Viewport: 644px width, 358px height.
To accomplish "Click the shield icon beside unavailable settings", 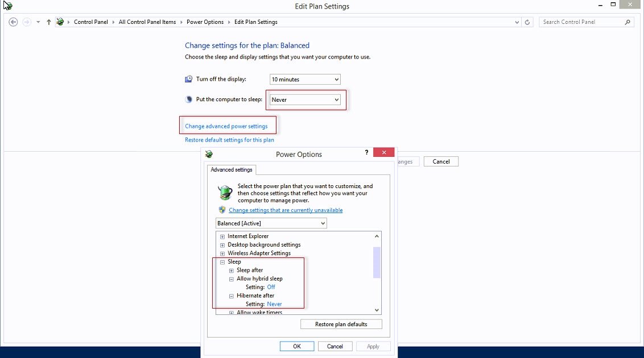I will point(222,210).
